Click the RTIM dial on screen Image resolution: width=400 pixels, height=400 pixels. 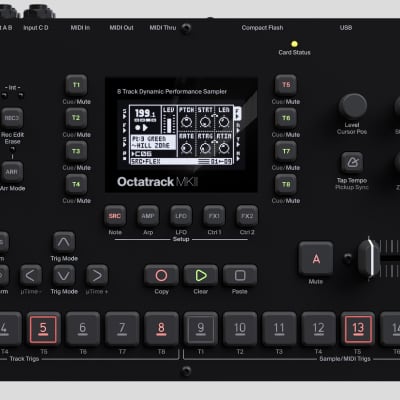[224, 148]
